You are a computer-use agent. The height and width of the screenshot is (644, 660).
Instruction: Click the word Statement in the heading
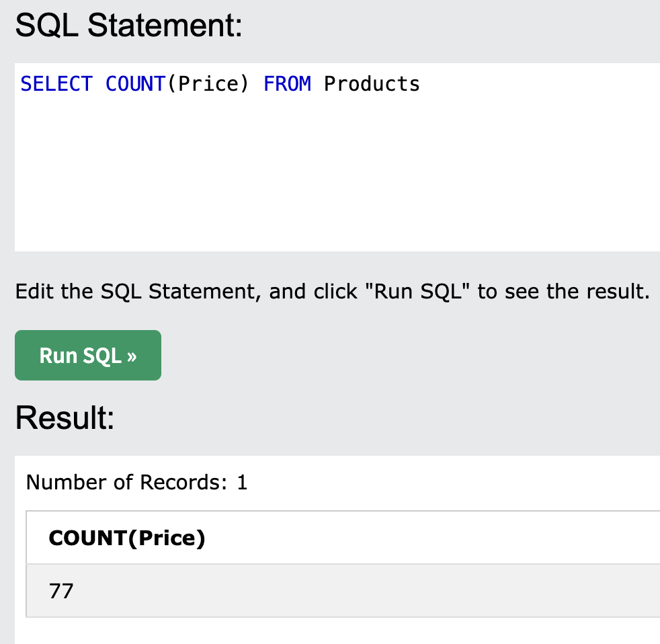coord(165,26)
